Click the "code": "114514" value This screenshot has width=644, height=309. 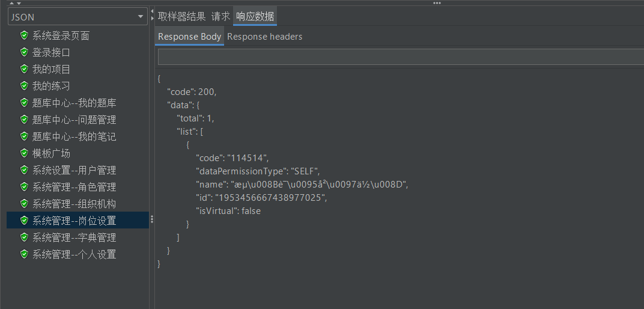[x=246, y=158]
